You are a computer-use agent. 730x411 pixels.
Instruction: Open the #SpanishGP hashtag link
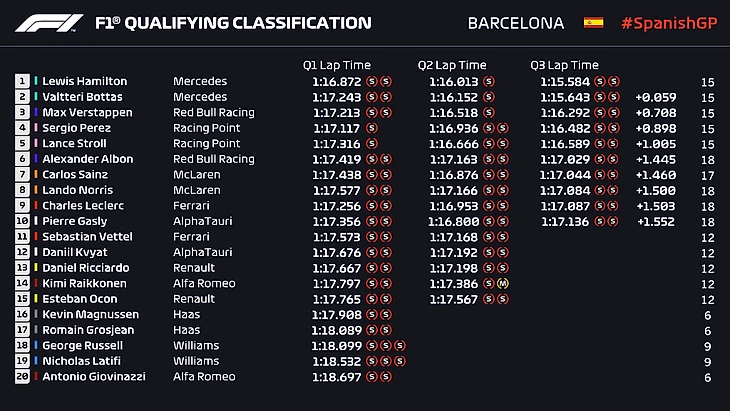(668, 23)
